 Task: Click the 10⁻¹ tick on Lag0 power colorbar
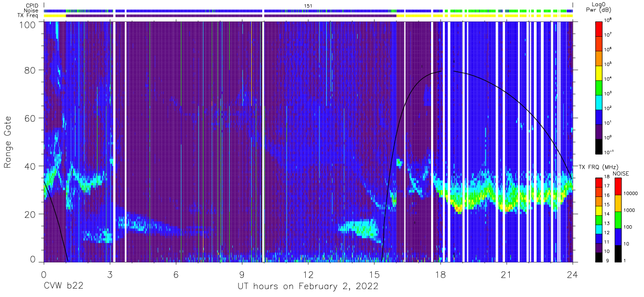609,152
